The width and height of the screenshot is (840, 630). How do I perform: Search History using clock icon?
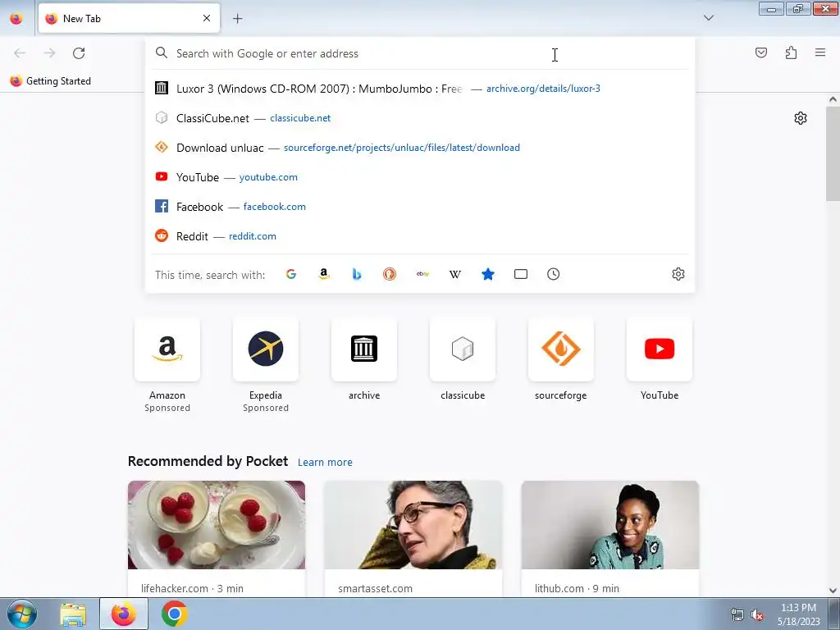pyautogui.click(x=554, y=274)
